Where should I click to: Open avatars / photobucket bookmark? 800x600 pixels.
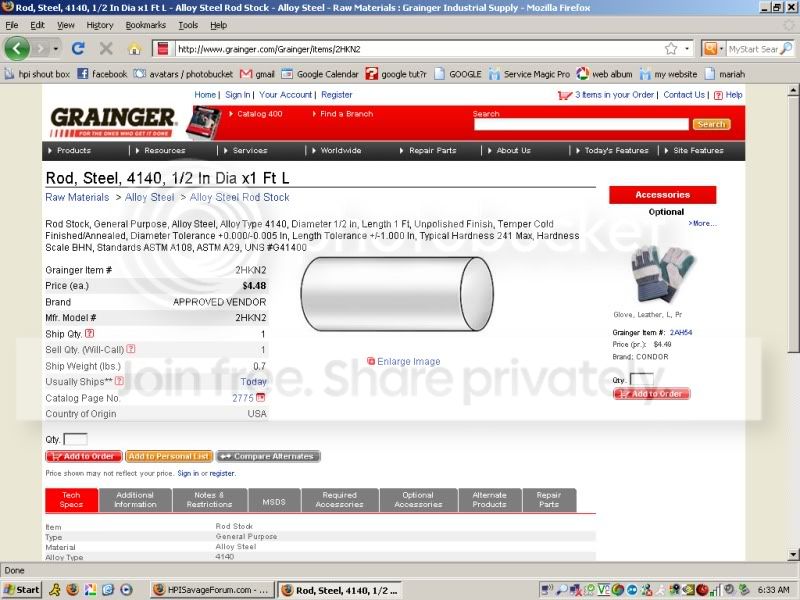click(183, 74)
